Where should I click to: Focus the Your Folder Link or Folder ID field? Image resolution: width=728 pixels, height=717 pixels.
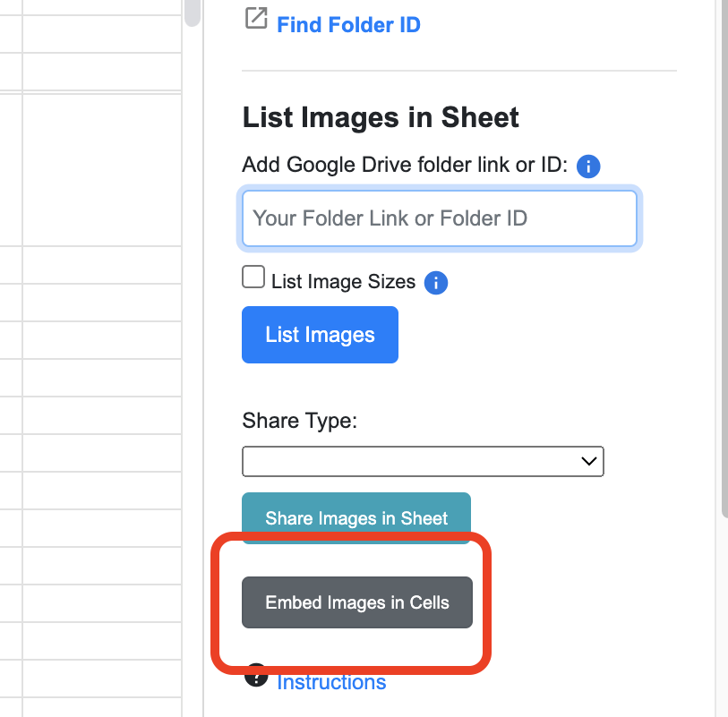[439, 218]
